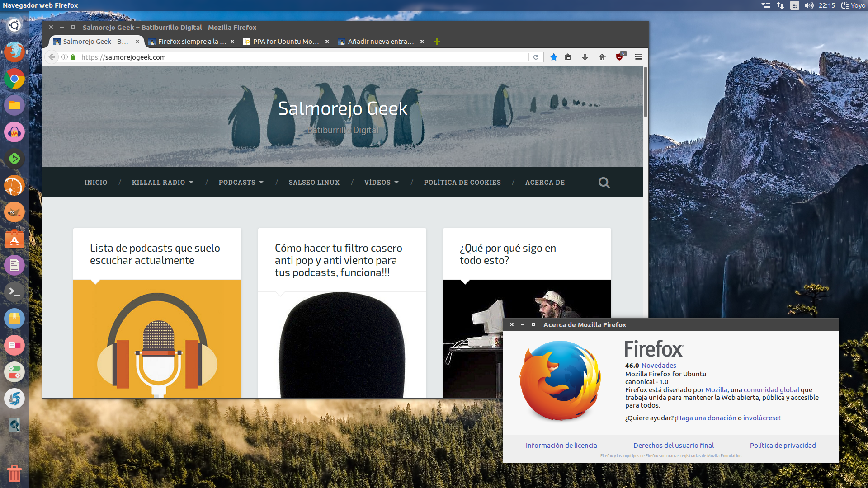Open the blue swirl app in dock
This screenshot has width=868, height=488.
tap(14, 399)
